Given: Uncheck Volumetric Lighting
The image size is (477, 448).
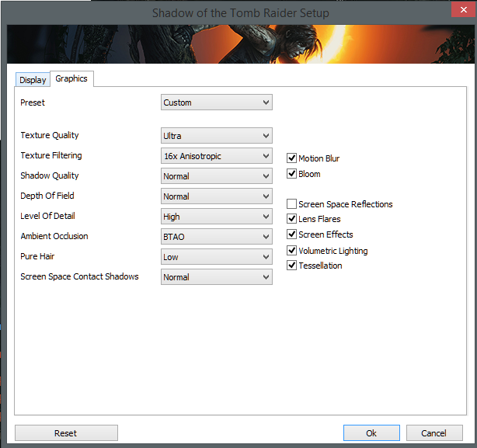Looking at the screenshot, I should coord(291,251).
